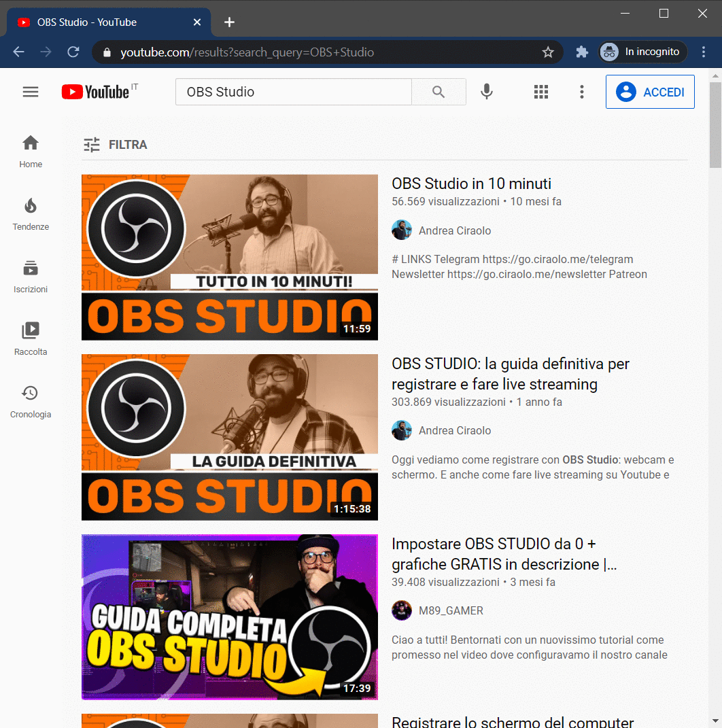Open title 'OBS Studio in 10 minuti'

pos(471,184)
